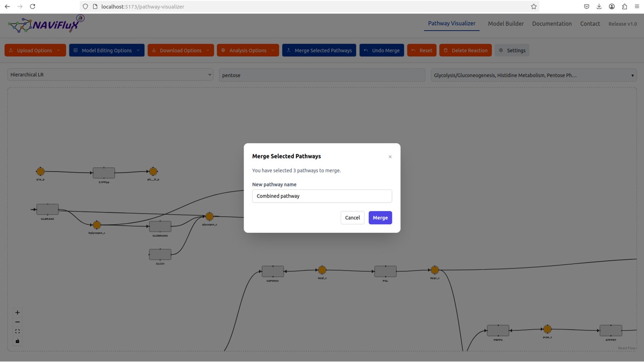Open Settings via the gear icon
The height and width of the screenshot is (362, 644).
tap(500, 50)
